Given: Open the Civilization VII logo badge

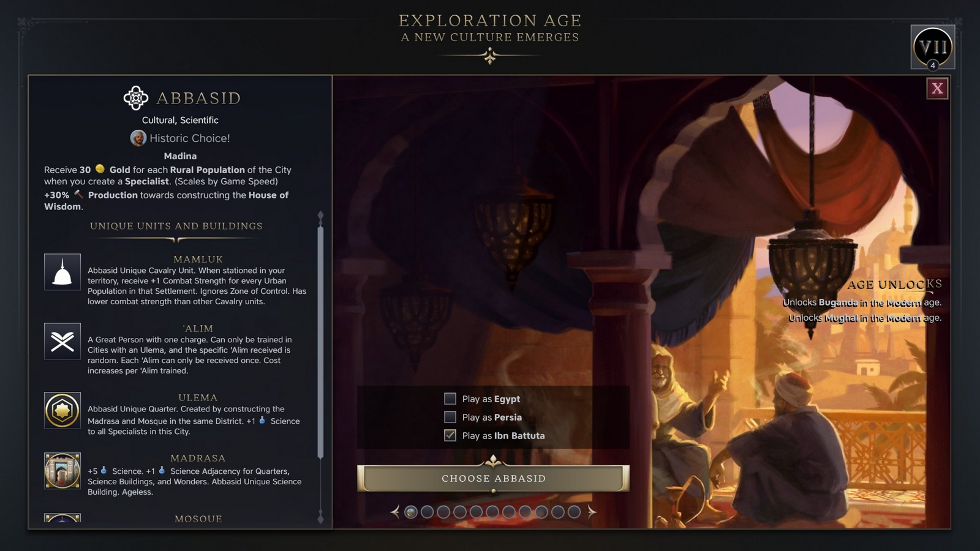Looking at the screenshot, I should [x=932, y=47].
